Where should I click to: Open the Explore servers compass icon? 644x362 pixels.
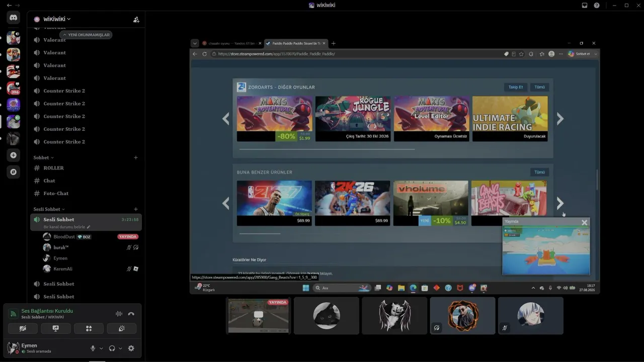click(x=14, y=172)
